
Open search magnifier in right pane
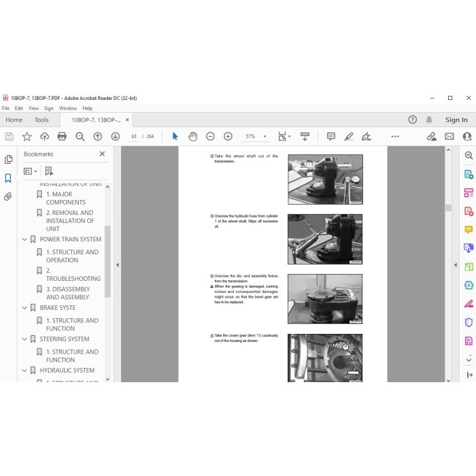469,156
